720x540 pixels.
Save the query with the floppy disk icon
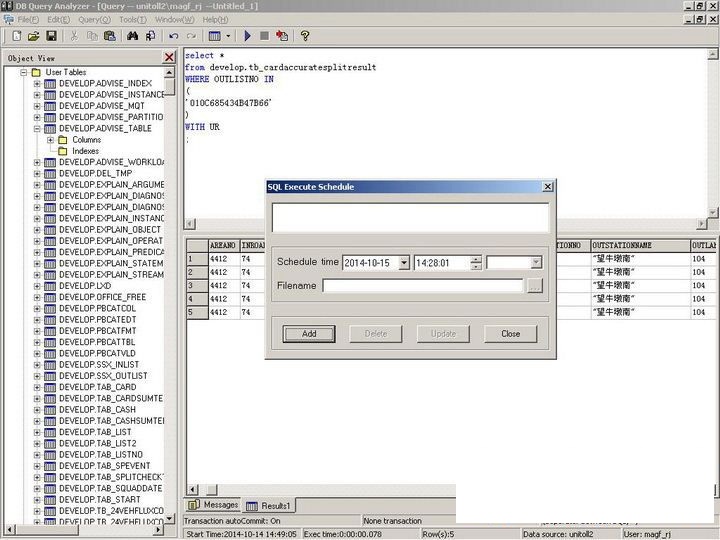(51, 36)
